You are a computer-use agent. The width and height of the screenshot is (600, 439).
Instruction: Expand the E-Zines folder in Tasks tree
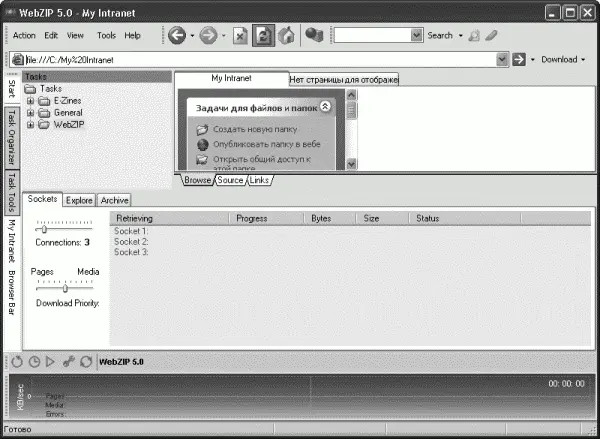pyautogui.click(x=31, y=101)
